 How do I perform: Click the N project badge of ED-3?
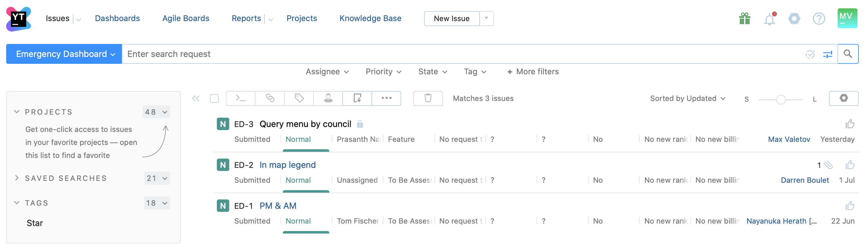223,124
